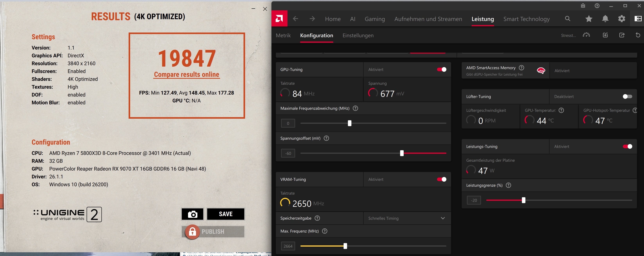This screenshot has width=644, height=256.
Task: Click the stress test gauge icon
Action: (x=586, y=35)
